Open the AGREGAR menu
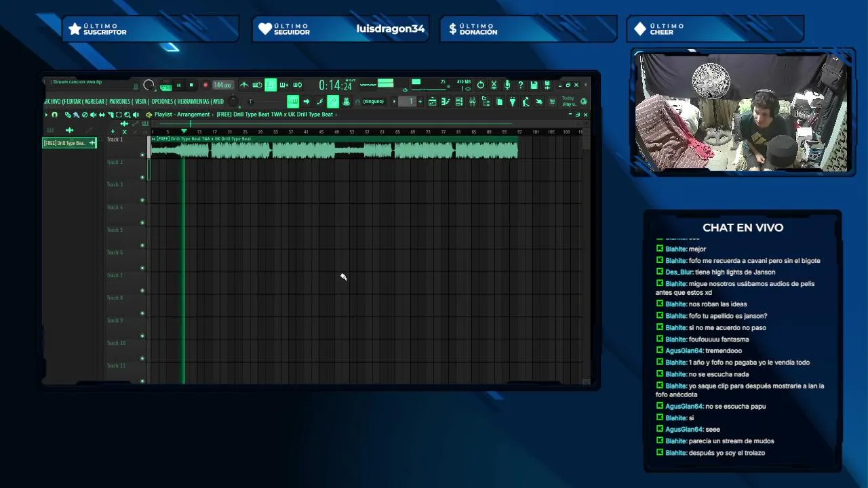Image resolution: width=868 pixels, height=488 pixels. tap(94, 101)
